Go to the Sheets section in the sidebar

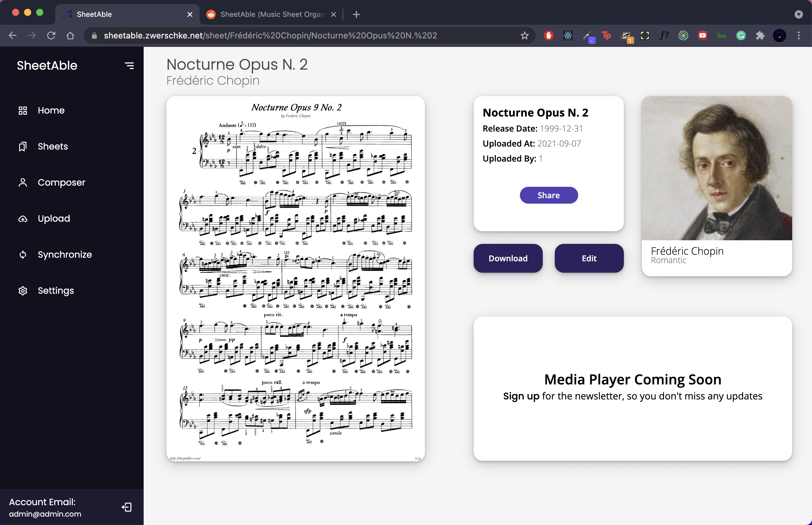tap(53, 147)
